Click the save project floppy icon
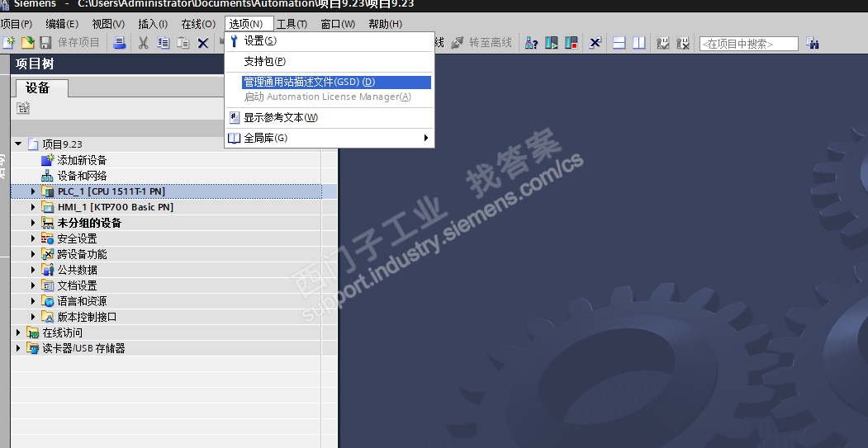Image resolution: width=868 pixels, height=448 pixels. 46,43
